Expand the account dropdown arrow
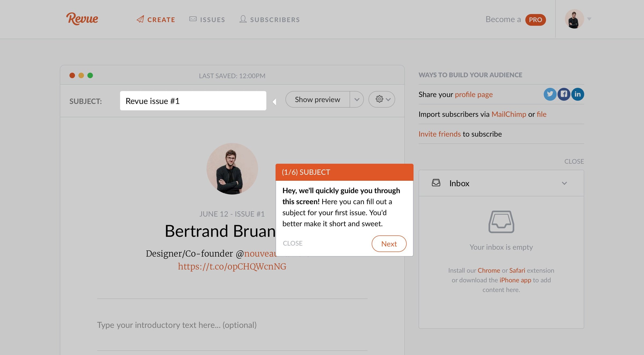The width and height of the screenshot is (644, 355). point(589,19)
